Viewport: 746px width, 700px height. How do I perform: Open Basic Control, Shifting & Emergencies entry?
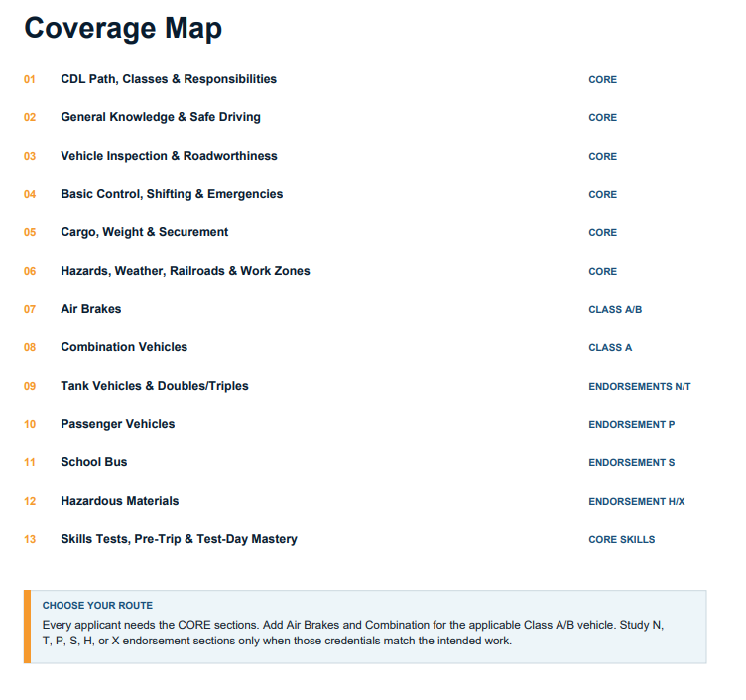pos(172,194)
